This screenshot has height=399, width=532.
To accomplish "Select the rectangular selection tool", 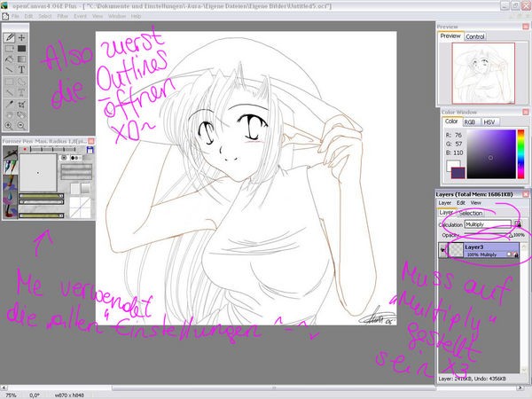I will coord(10,81).
